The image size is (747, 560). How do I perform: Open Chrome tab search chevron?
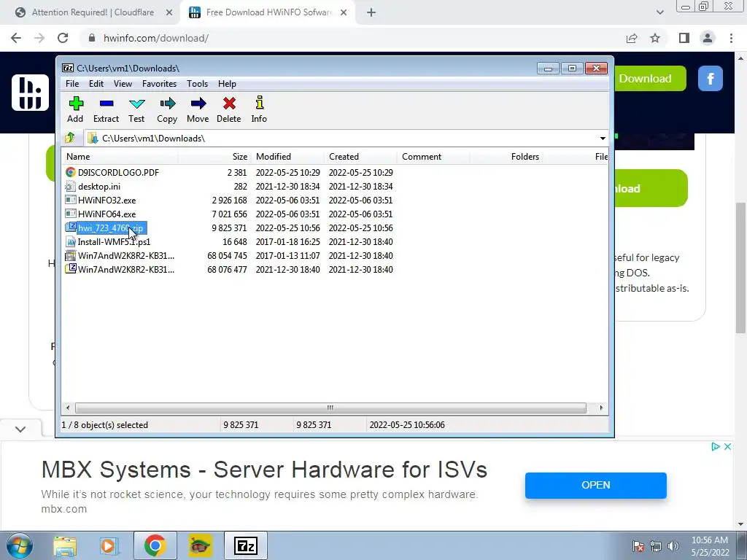(659, 12)
